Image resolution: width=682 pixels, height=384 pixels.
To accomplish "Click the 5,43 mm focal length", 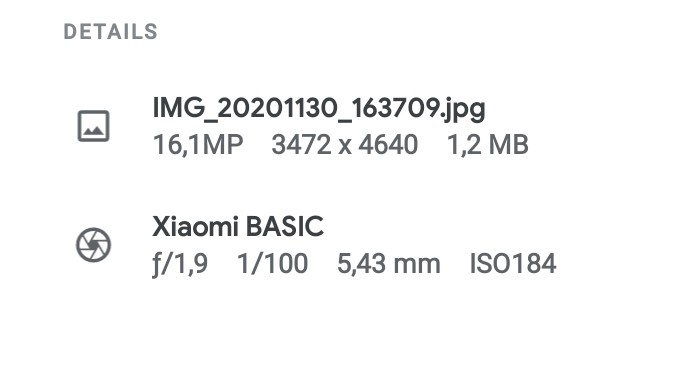I will [x=389, y=264].
